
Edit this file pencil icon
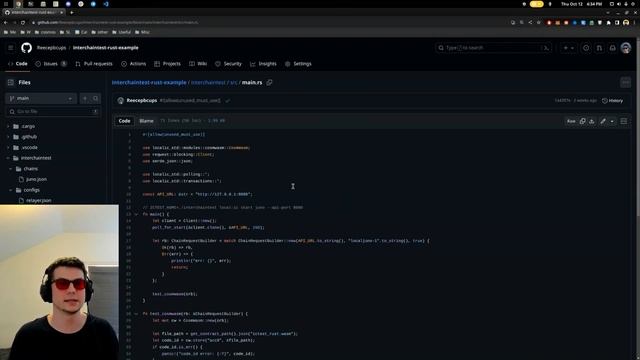[603, 121]
